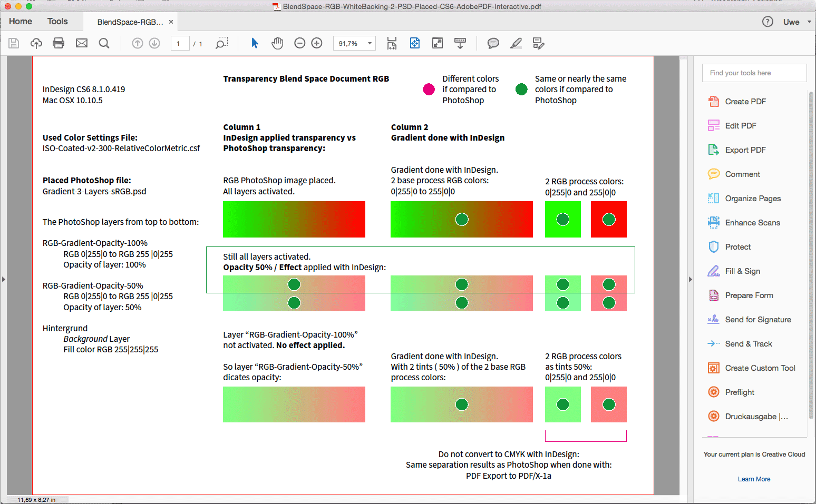Zoom in with the plus button
This screenshot has height=504, width=816.
coord(317,43)
